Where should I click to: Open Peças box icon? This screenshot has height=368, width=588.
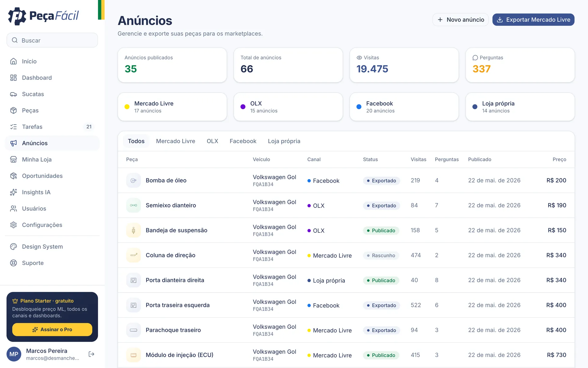click(13, 110)
